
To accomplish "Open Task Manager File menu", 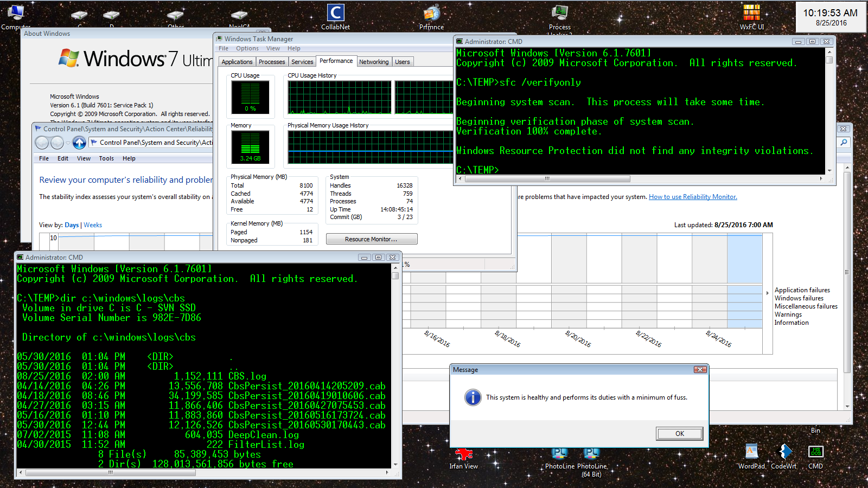I will tap(224, 48).
